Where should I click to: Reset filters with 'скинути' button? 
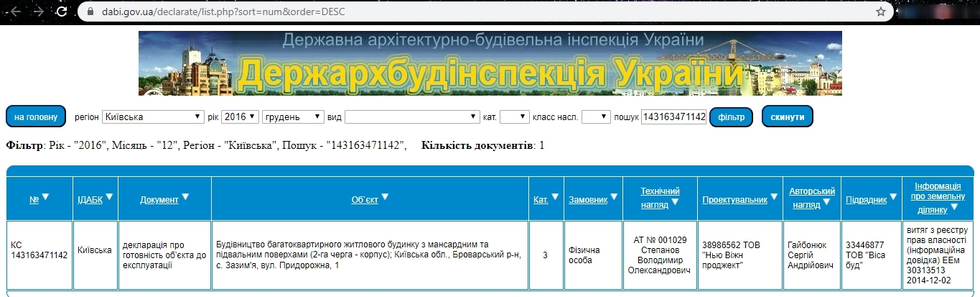(787, 116)
